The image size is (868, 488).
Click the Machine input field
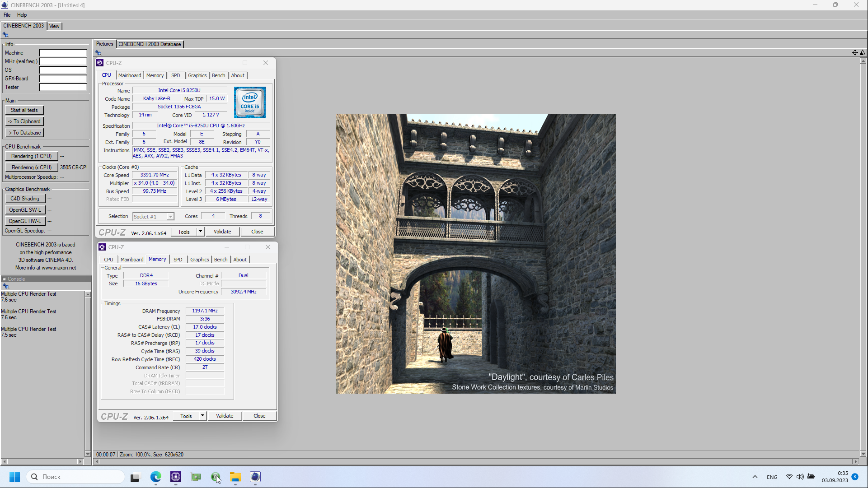63,53
